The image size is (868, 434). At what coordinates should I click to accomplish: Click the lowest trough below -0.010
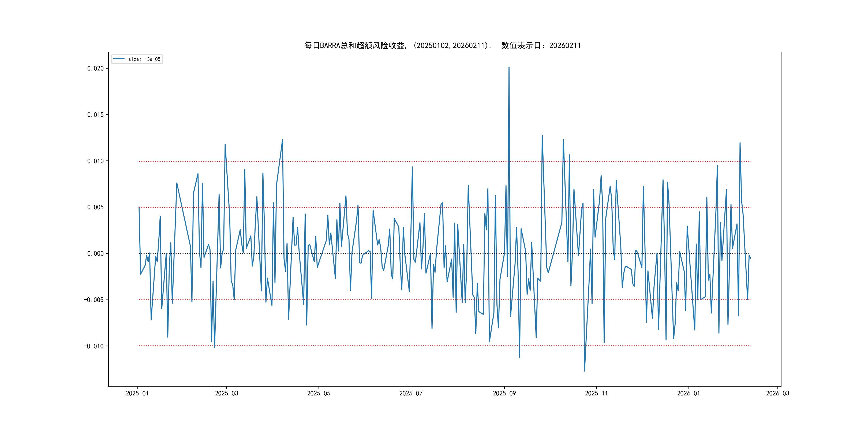(584, 371)
